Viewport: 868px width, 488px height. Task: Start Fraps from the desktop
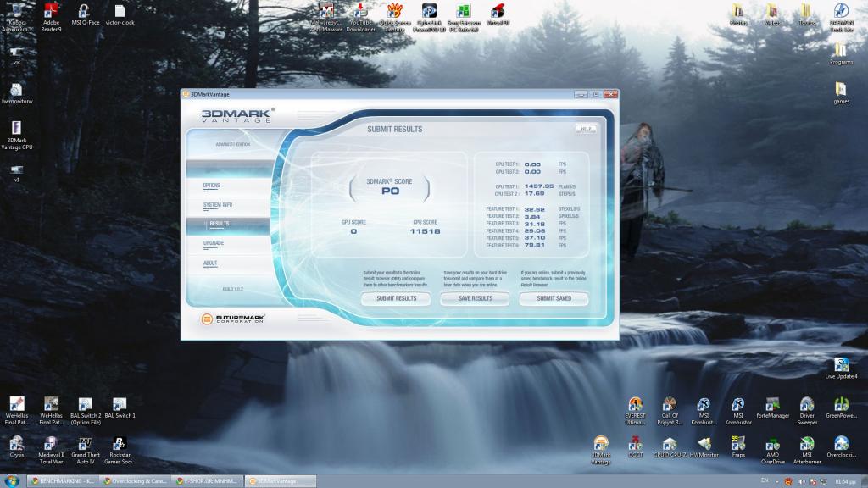[x=738, y=447]
